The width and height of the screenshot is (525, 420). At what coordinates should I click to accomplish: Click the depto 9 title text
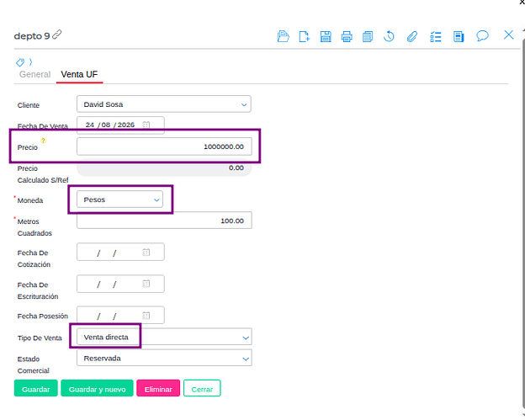point(32,36)
